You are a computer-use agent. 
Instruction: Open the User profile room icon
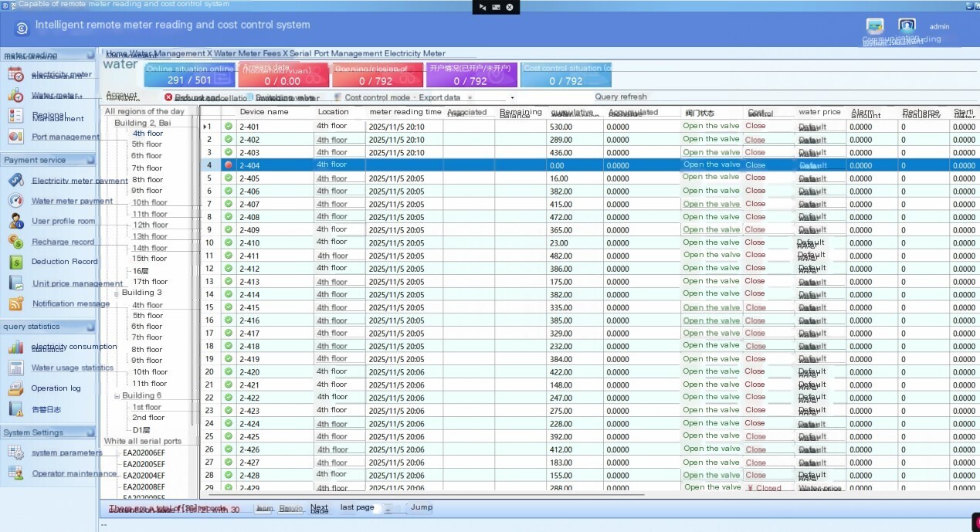pos(15,221)
